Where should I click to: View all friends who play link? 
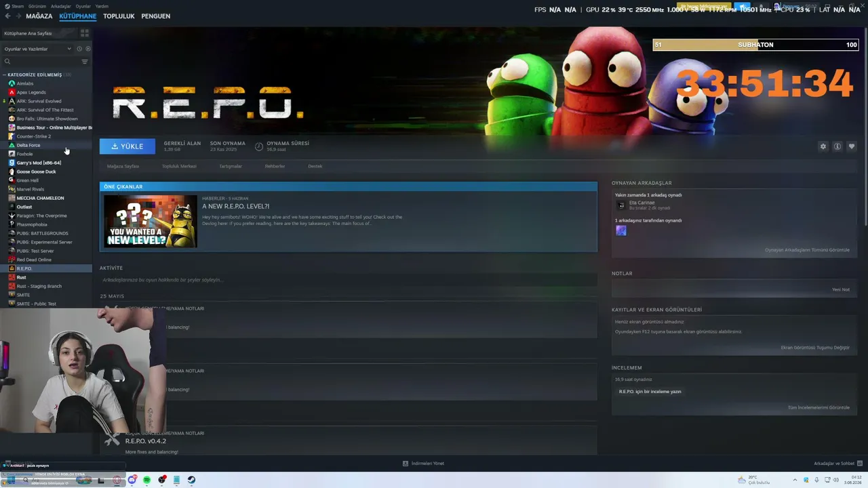pos(807,250)
